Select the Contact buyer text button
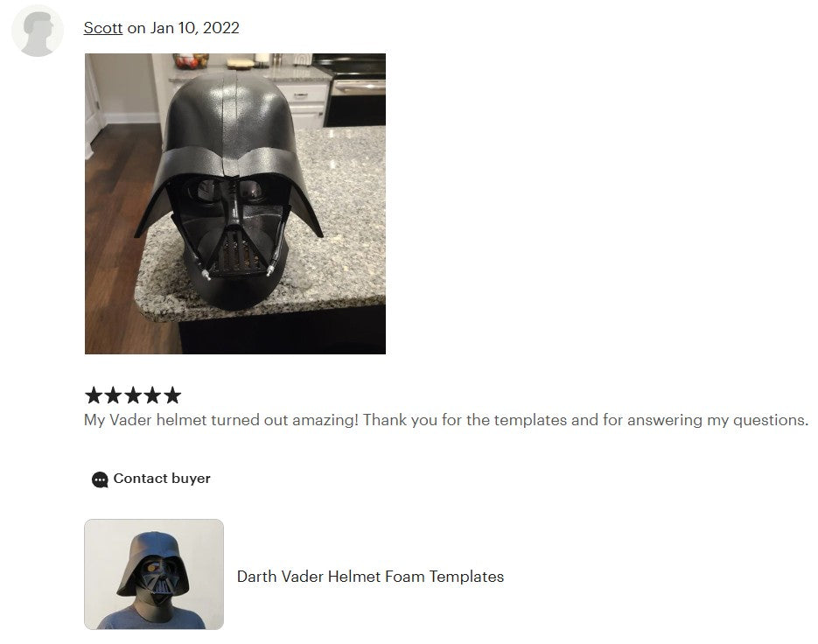This screenshot has height=644, width=818. tap(162, 479)
